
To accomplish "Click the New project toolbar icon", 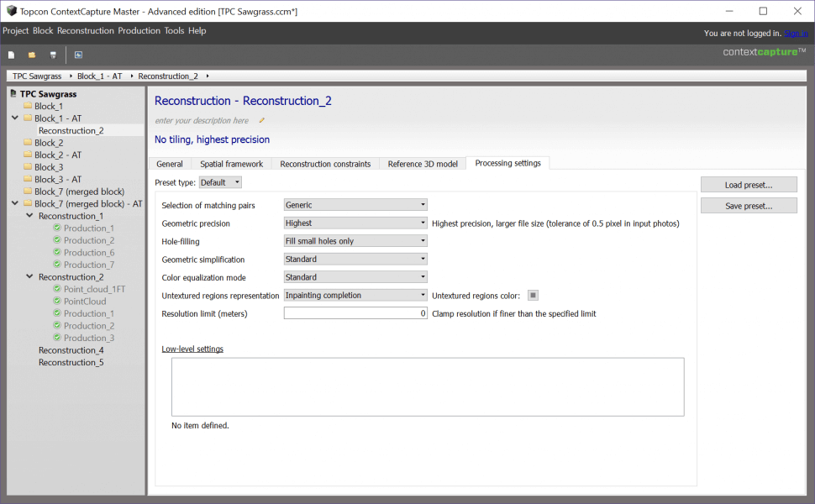I will click(12, 55).
